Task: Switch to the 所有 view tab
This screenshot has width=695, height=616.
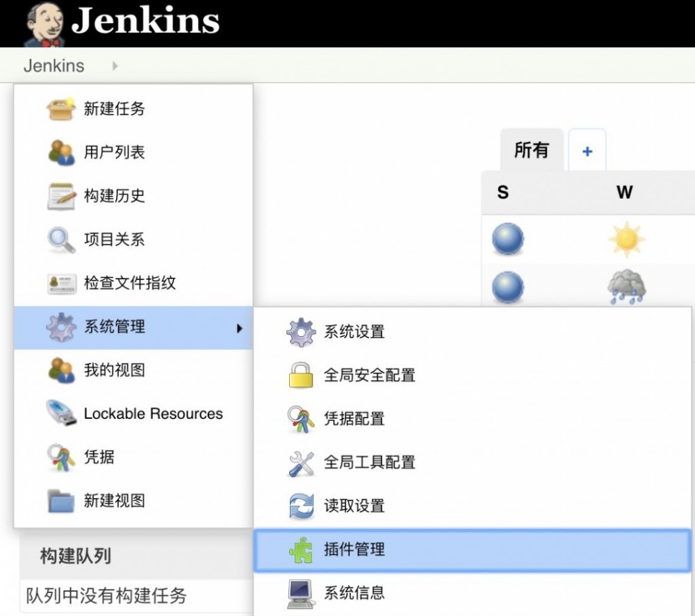Action: click(532, 149)
